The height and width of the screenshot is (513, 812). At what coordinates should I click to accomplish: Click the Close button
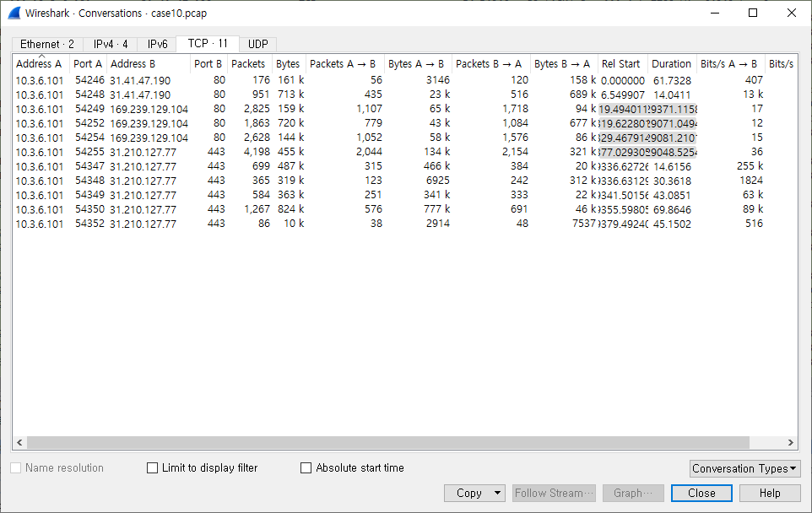point(701,494)
